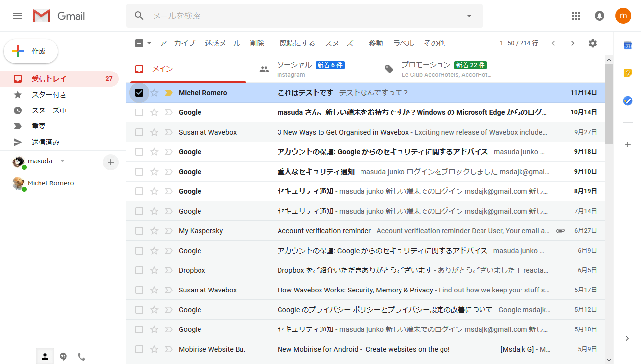Image resolution: width=641 pixels, height=364 pixels.
Task: Expand the select-all dropdown arrow
Action: coord(149,43)
